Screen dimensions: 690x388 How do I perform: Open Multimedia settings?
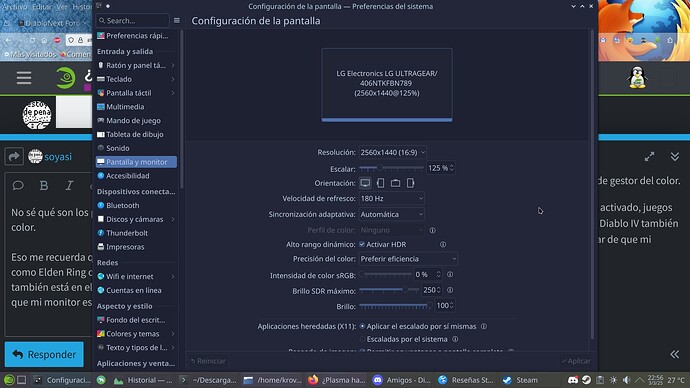tap(136, 106)
